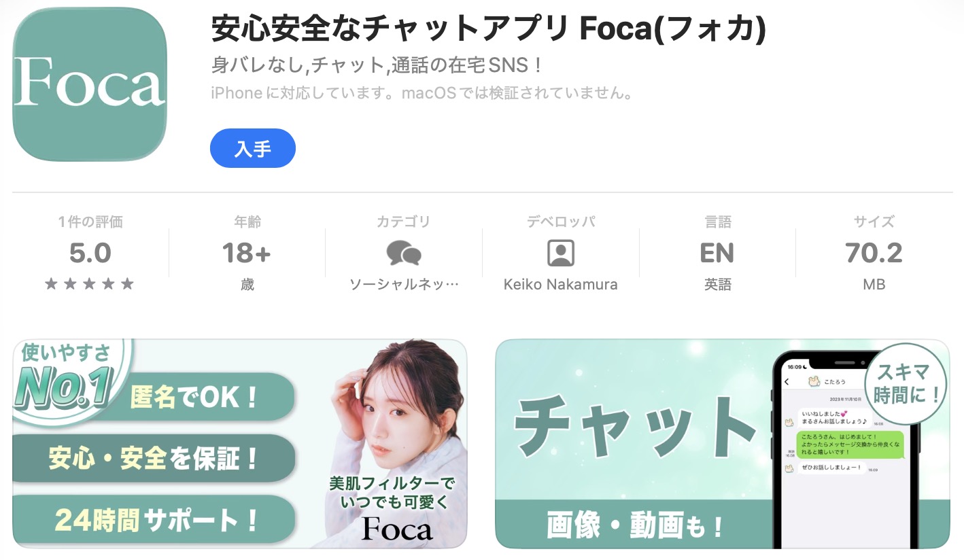The image size is (964, 560).
Task: Click the 18+ age rating
Action: point(247,253)
